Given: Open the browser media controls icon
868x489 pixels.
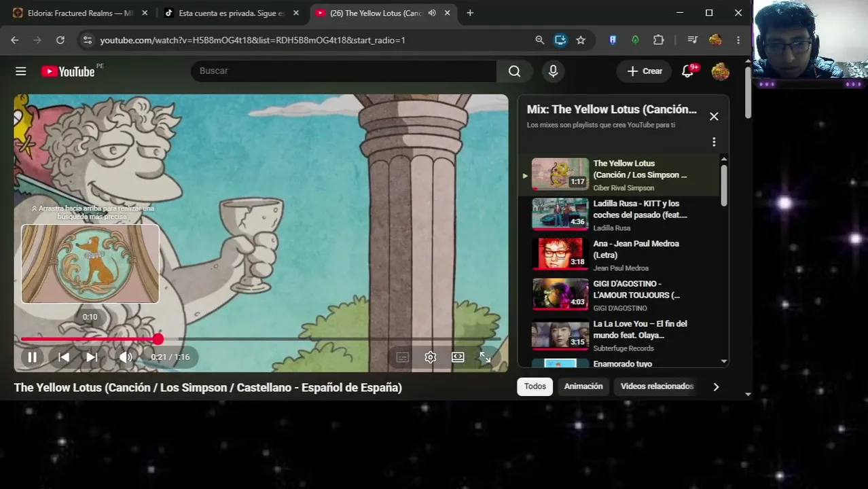Looking at the screenshot, I should tap(692, 40).
